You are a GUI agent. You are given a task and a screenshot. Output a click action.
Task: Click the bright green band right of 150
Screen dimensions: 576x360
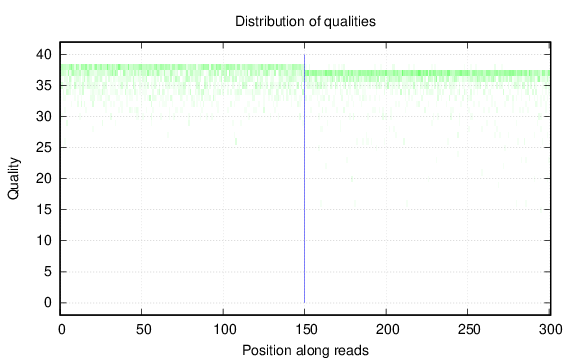[427, 73]
